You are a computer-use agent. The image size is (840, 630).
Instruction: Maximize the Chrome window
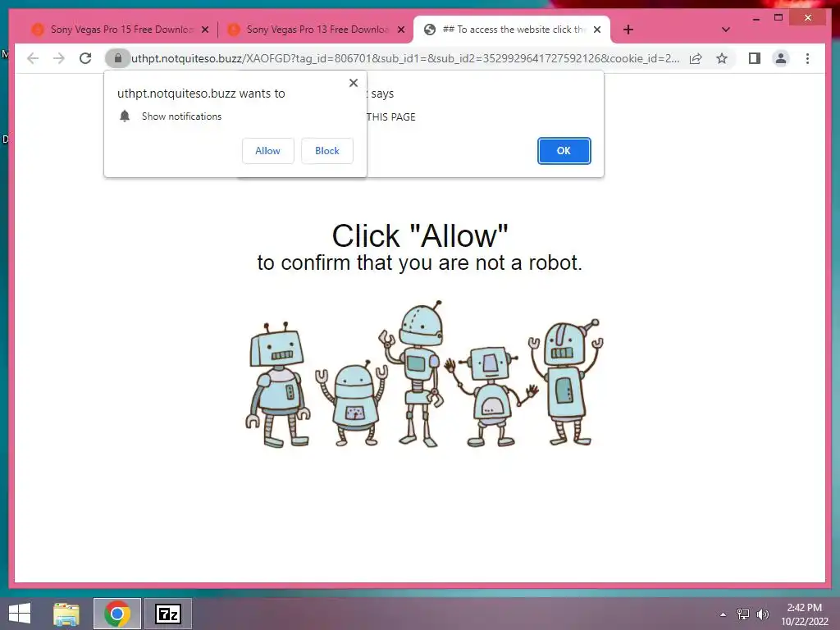pyautogui.click(x=779, y=18)
